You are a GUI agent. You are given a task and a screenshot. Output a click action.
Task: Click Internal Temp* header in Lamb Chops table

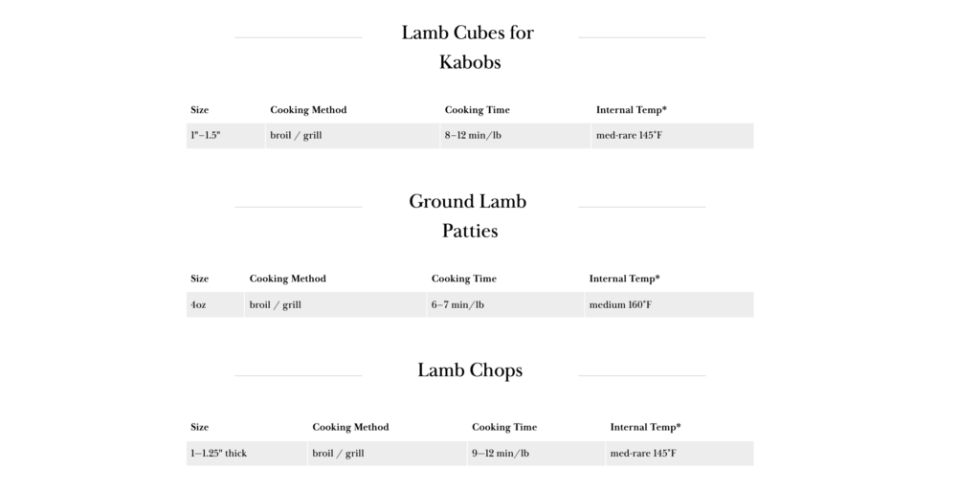tap(646, 427)
